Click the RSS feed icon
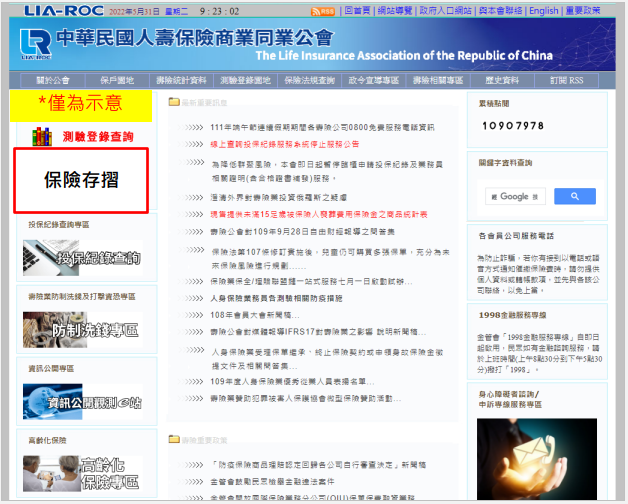 [323, 12]
